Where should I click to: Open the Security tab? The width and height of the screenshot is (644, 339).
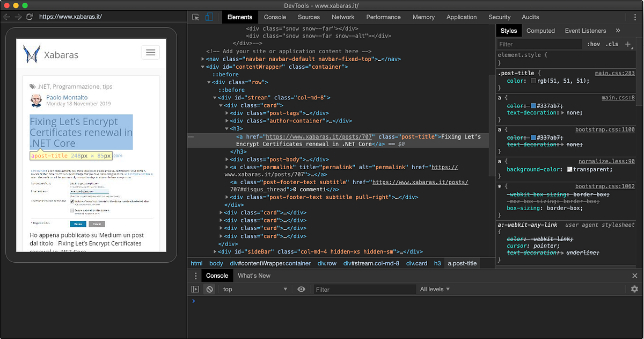tap(500, 17)
